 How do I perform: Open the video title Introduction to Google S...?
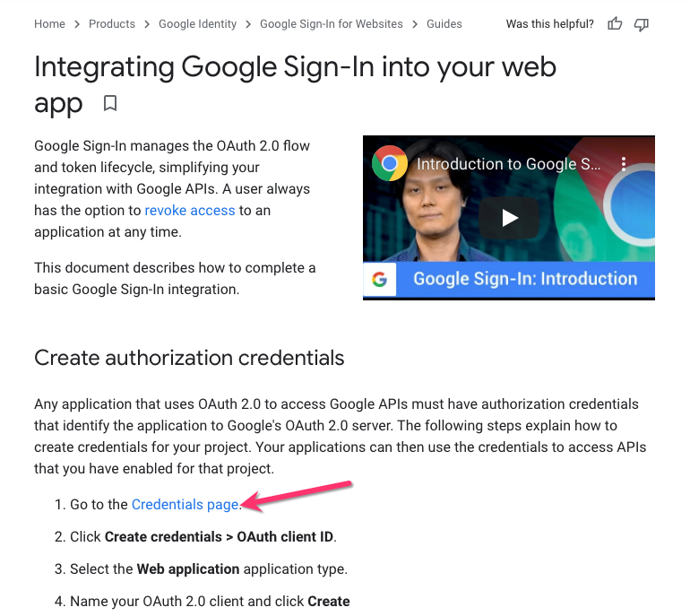pos(508,164)
